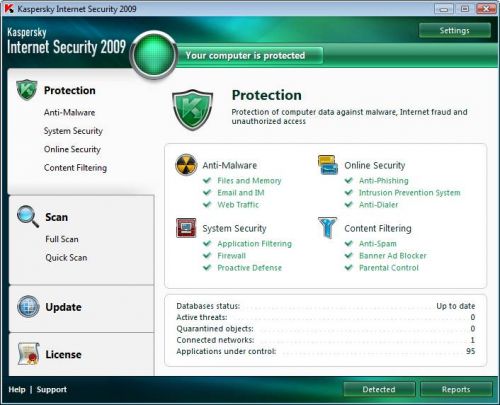This screenshot has height=405, width=500.
Task: Open Files and Memory protection link
Action: click(x=249, y=181)
